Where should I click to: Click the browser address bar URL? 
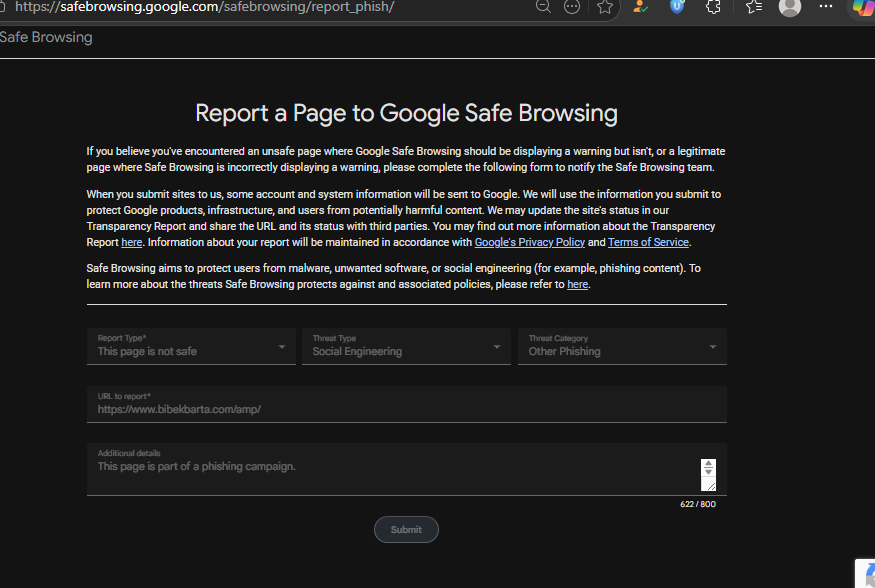click(x=204, y=7)
